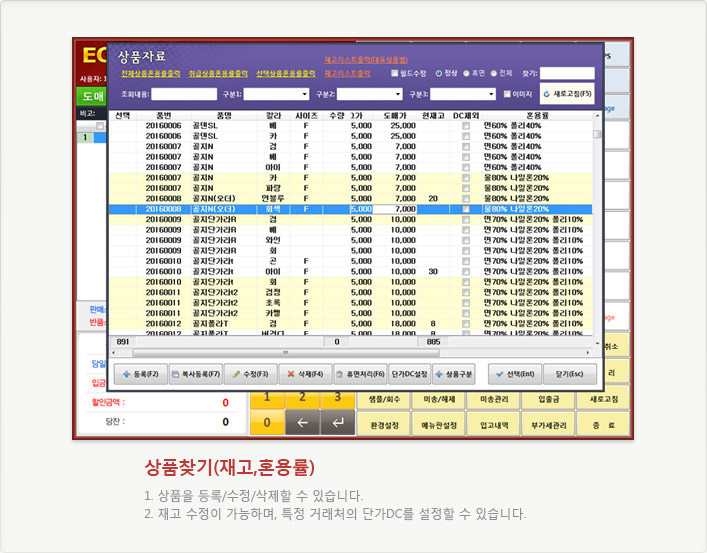Viewport: 707px width, 553px height.
Task: Sort by the 품번 column header
Action: tap(164, 115)
